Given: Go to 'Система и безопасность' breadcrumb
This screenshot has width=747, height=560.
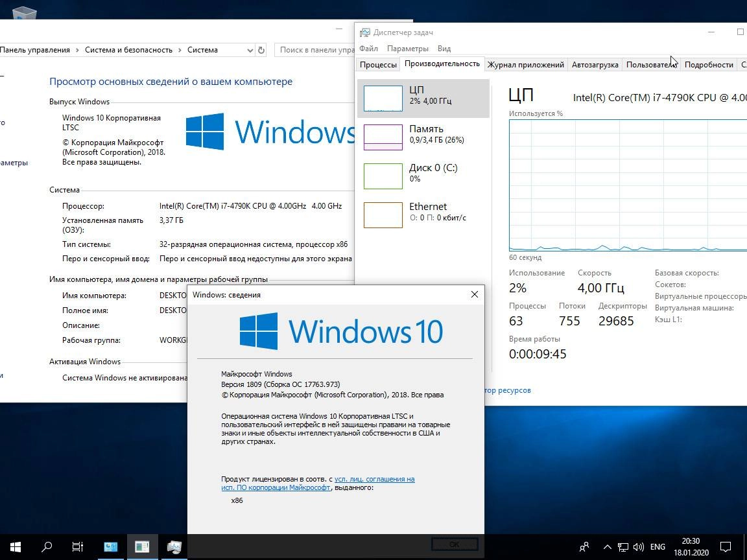Looking at the screenshot, I should [128, 50].
